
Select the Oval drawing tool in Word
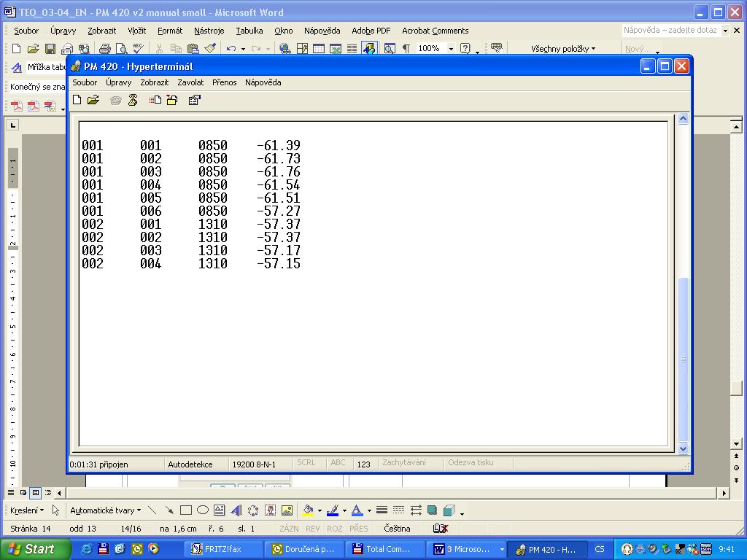pyautogui.click(x=203, y=510)
